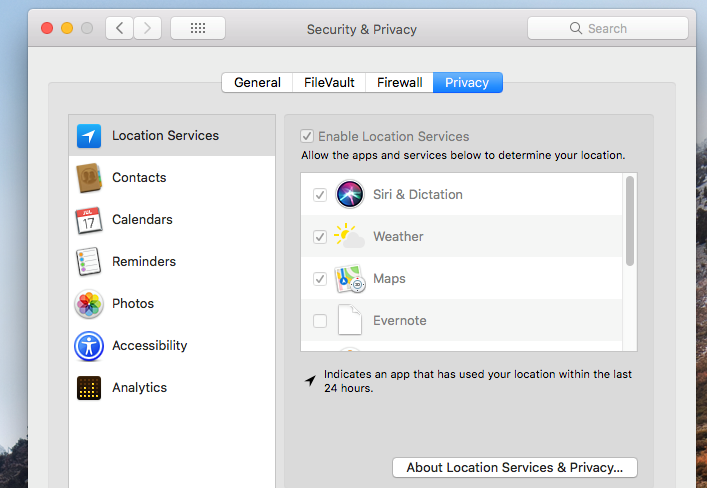Click the Siri & Dictation app icon
This screenshot has width=707, height=488.
(350, 194)
